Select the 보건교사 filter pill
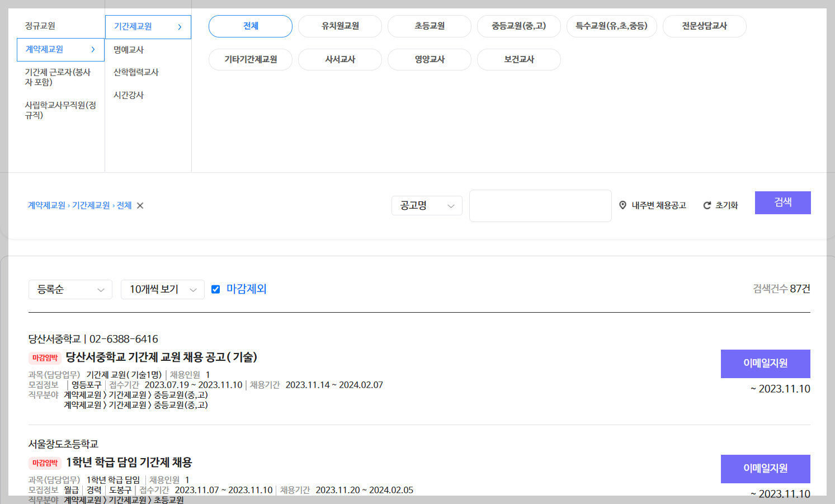Screen dimensions: 835x504 [518, 59]
